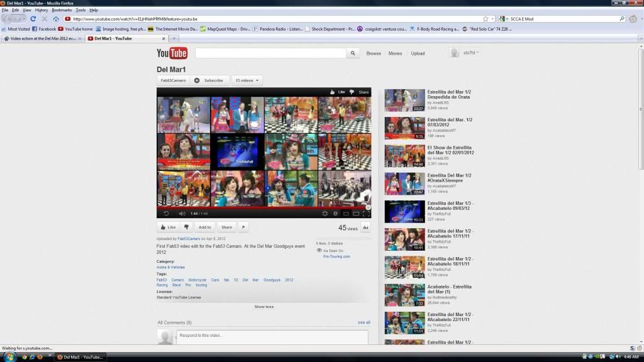Open the Pro-Touring.com link
The image size is (644, 362).
tap(336, 256)
